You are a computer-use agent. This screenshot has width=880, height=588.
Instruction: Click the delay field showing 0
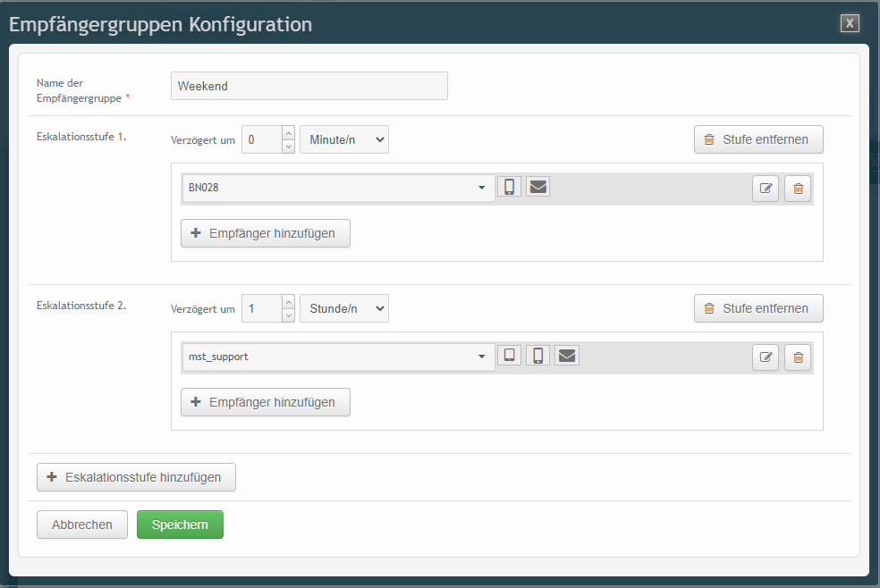[x=262, y=139]
